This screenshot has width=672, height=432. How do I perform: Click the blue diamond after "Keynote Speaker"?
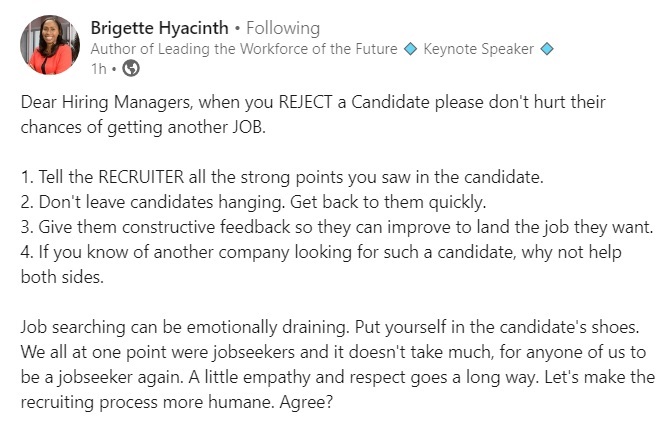[547, 48]
